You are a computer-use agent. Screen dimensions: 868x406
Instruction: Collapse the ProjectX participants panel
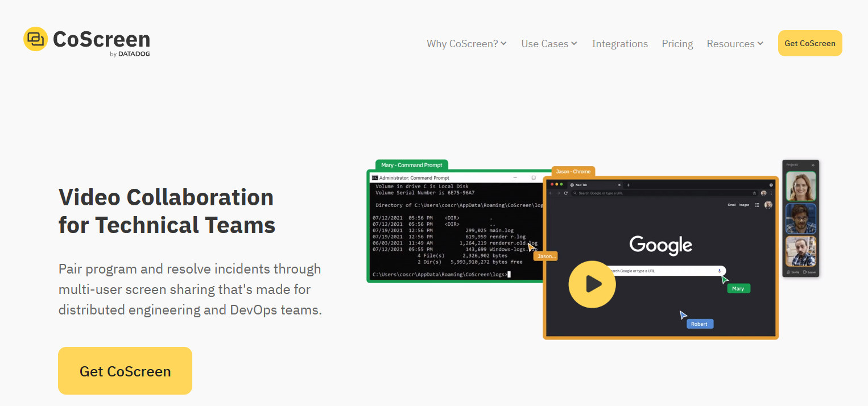[813, 165]
